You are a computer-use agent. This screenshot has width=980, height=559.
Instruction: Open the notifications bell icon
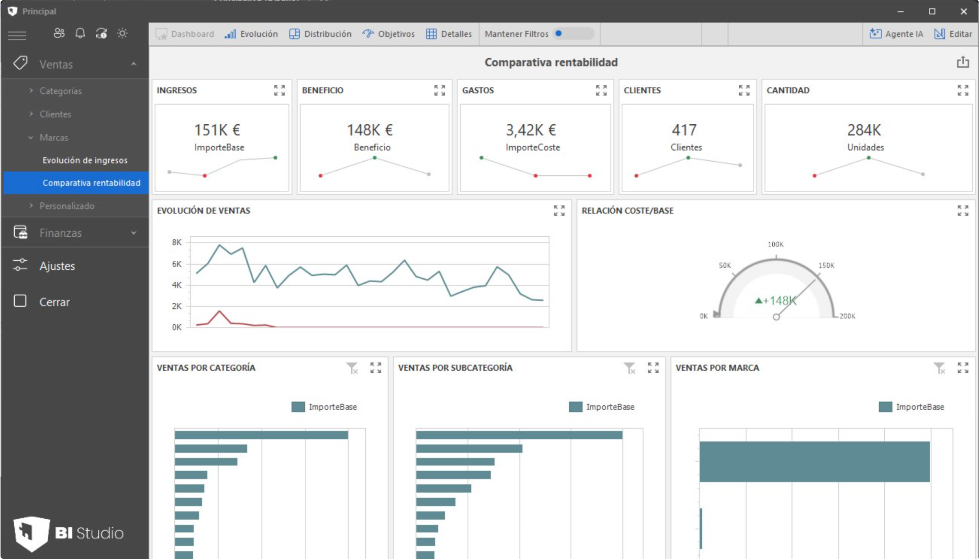[80, 33]
